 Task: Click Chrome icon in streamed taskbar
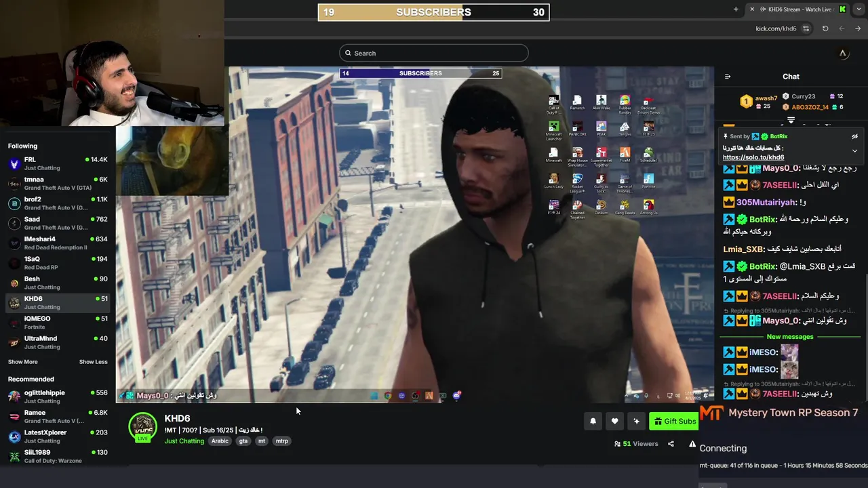click(388, 396)
